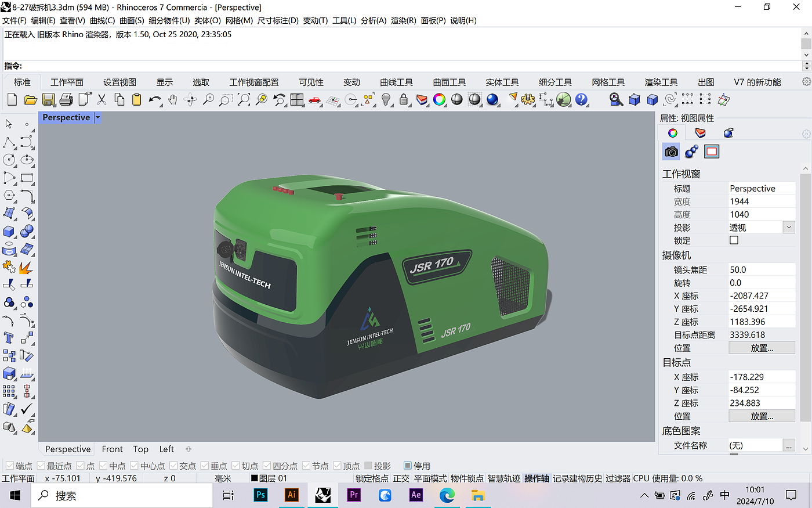Image resolution: width=812 pixels, height=508 pixels.
Task: Click the 放置... camera placement button
Action: (762, 347)
